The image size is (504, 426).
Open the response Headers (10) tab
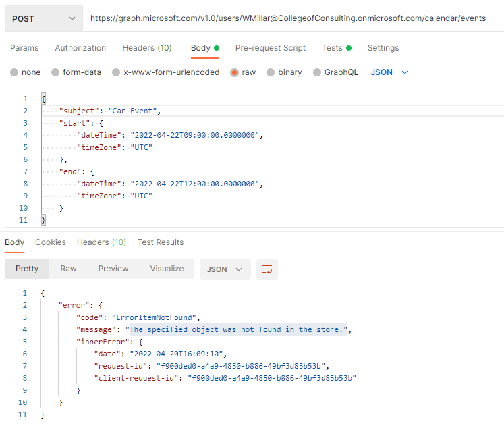(101, 242)
